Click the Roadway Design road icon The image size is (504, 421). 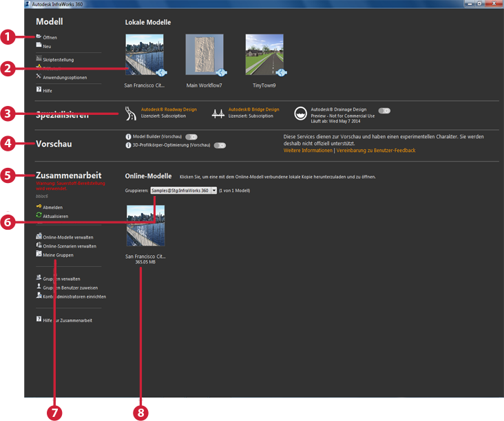coord(131,114)
